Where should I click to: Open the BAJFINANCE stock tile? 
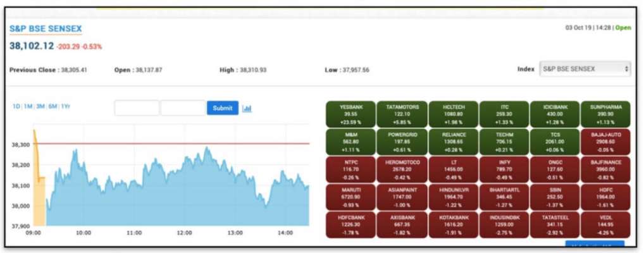[606, 170]
